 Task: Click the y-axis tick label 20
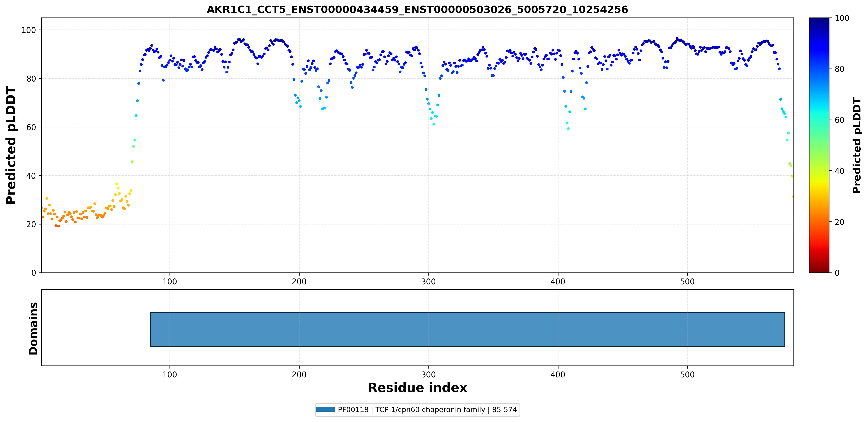tap(31, 224)
